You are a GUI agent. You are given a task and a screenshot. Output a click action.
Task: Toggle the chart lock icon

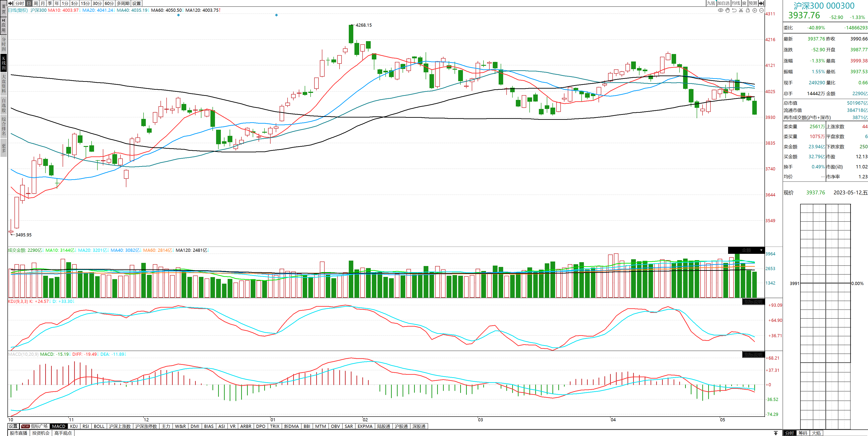pyautogui.click(x=748, y=10)
